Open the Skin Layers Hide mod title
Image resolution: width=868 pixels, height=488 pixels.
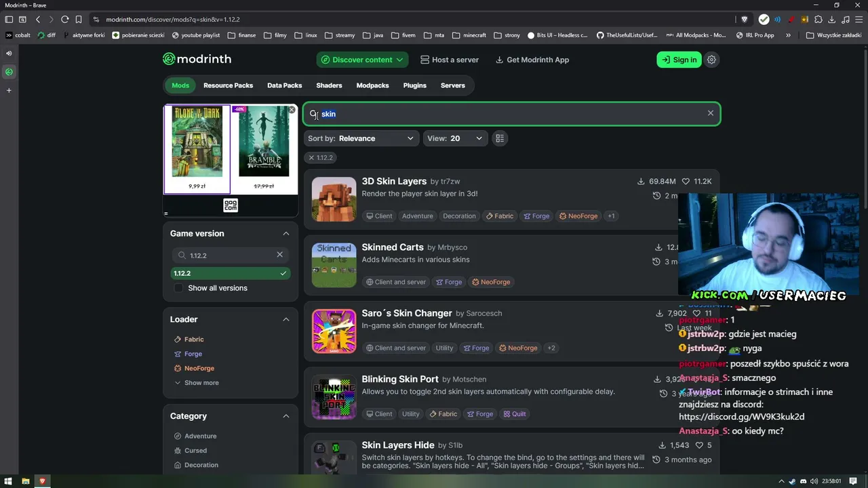point(398,445)
